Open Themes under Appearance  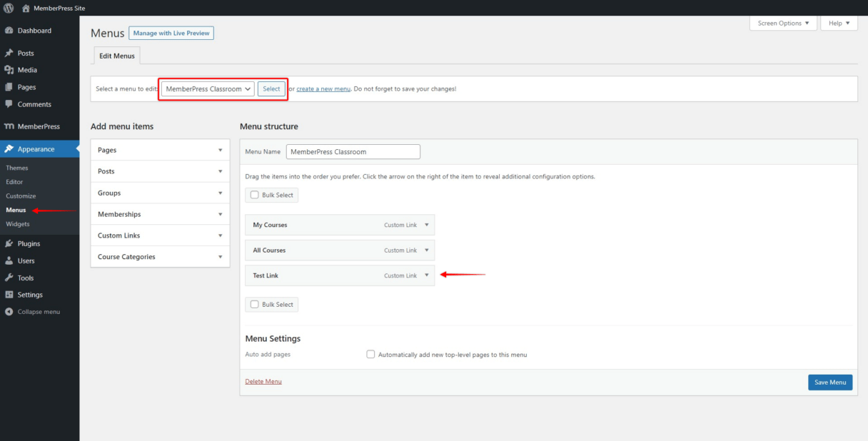tap(17, 168)
